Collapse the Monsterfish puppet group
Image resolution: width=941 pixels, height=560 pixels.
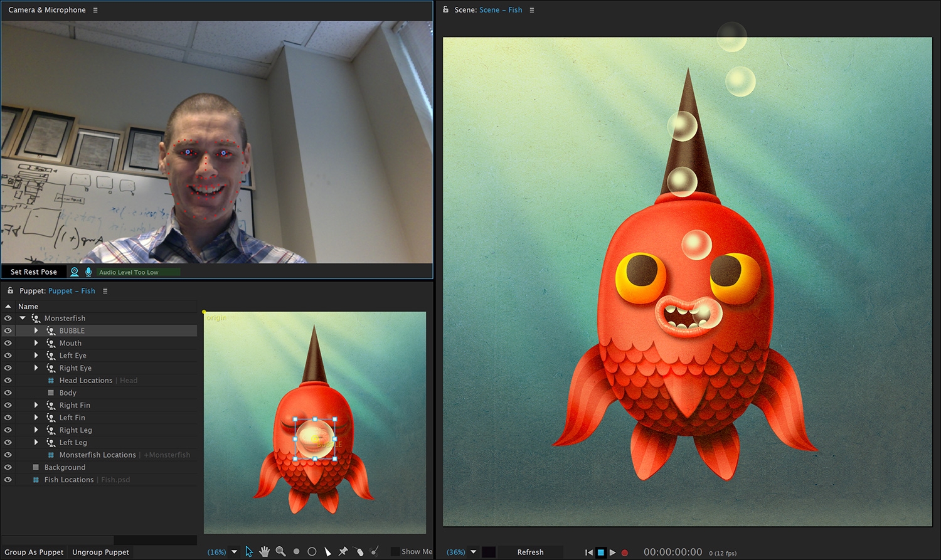23,319
